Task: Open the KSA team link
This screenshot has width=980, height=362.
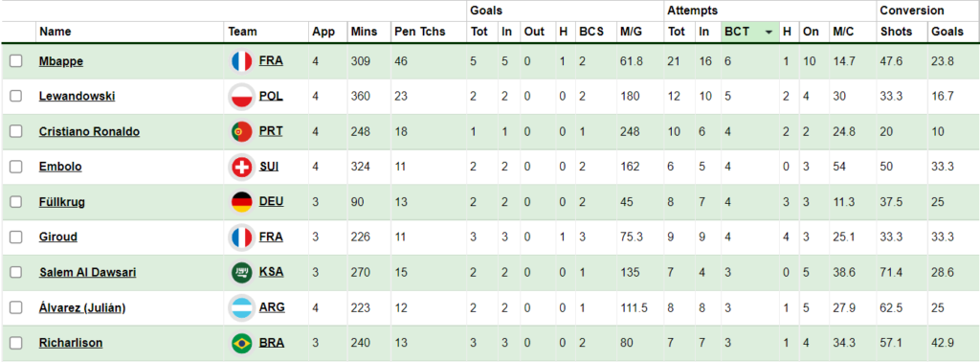Action: click(x=271, y=273)
